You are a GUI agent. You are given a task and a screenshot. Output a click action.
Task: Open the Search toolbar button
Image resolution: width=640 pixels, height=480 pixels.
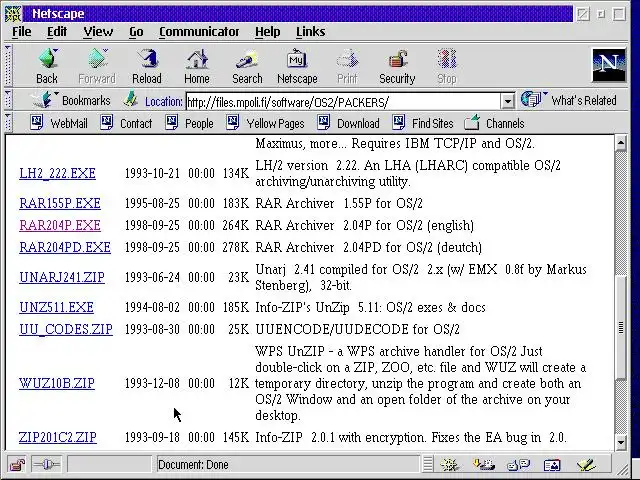[x=247, y=66]
